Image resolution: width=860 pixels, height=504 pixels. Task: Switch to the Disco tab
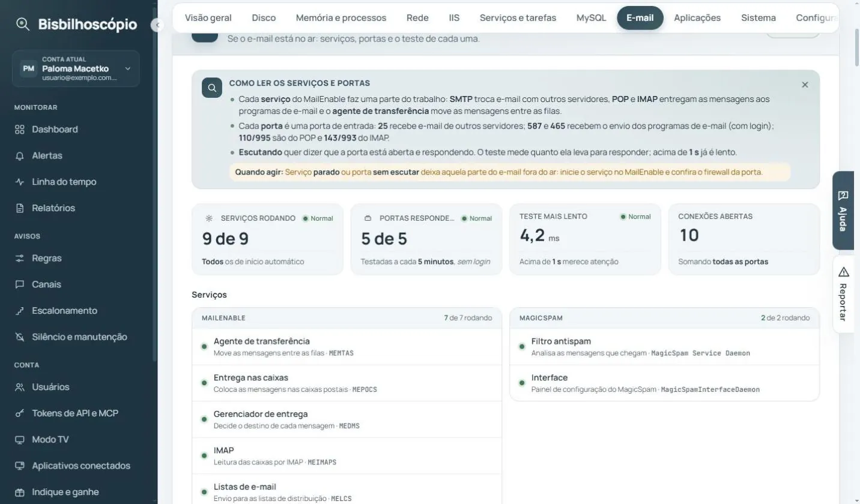coord(264,18)
